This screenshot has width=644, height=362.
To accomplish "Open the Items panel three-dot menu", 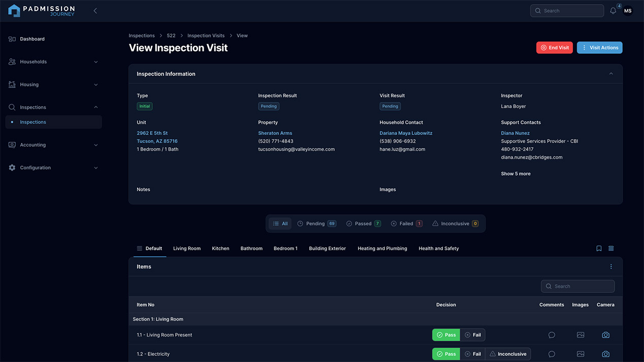I will click(611, 267).
